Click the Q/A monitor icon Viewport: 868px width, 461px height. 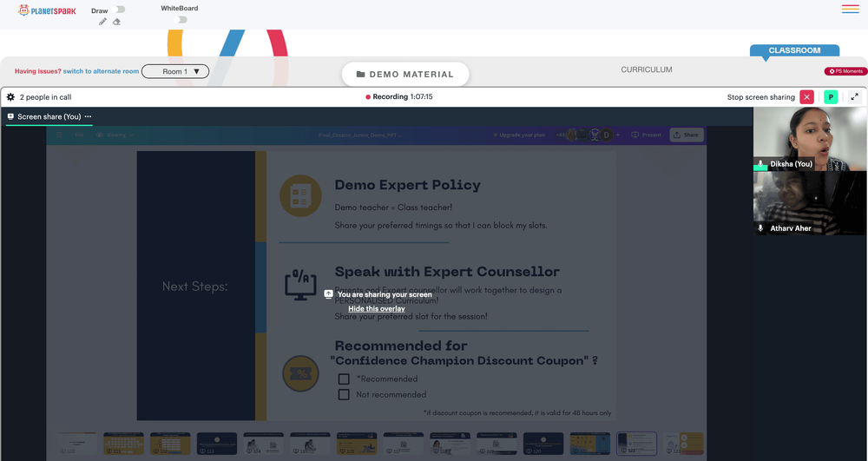[x=300, y=285]
